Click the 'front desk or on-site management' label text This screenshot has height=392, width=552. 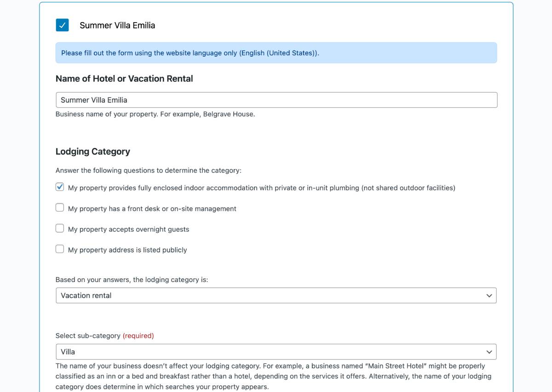tap(152, 208)
